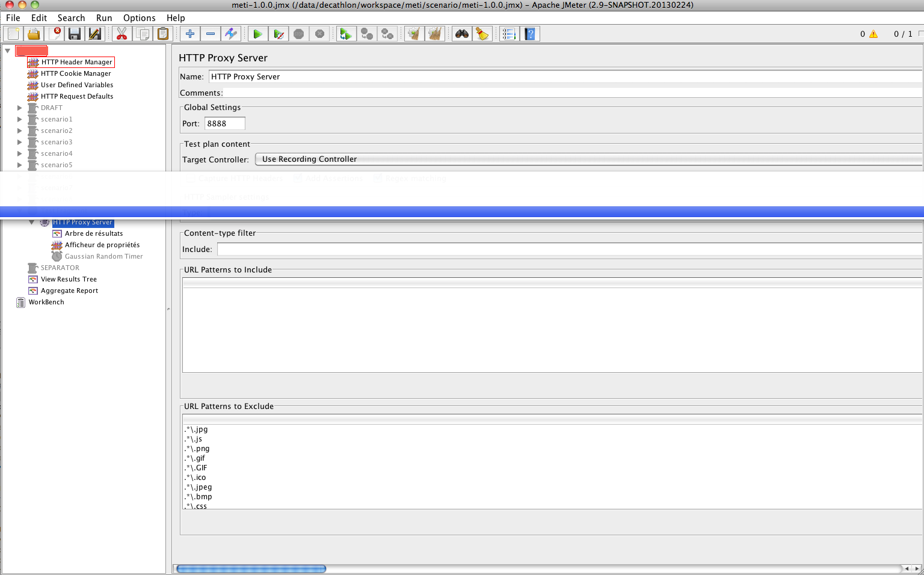
Task: Click the blue minus Collapse All icon
Action: 211,34
